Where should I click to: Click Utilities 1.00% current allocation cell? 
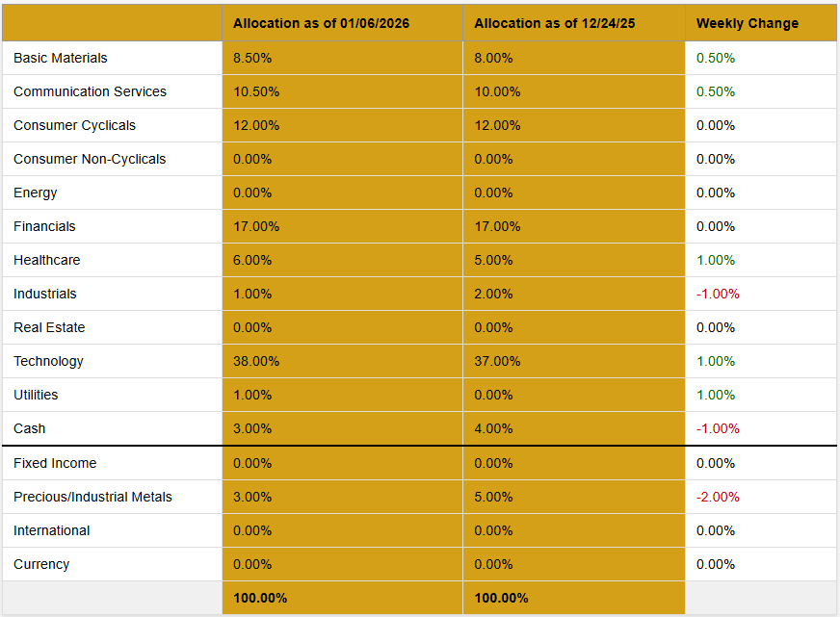pos(342,395)
